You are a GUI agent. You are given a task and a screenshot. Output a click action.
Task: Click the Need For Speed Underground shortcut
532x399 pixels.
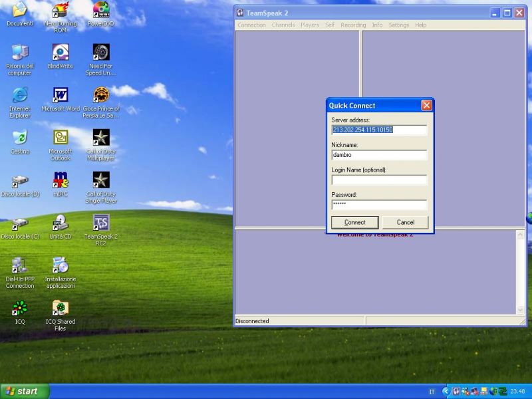click(101, 60)
